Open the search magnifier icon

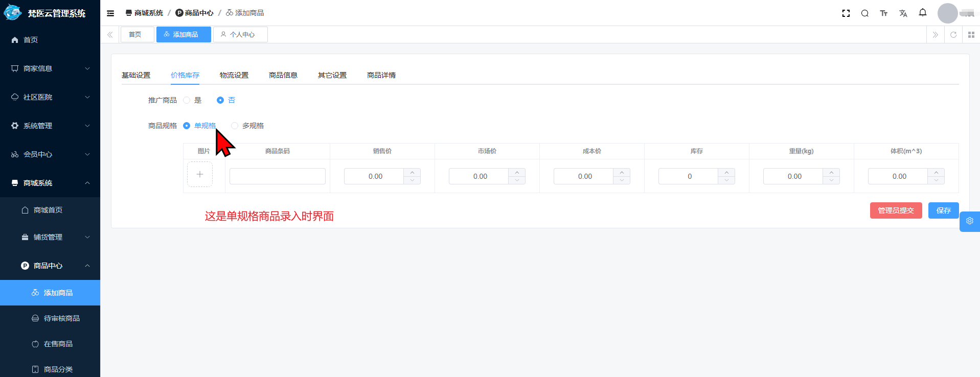[x=865, y=13]
